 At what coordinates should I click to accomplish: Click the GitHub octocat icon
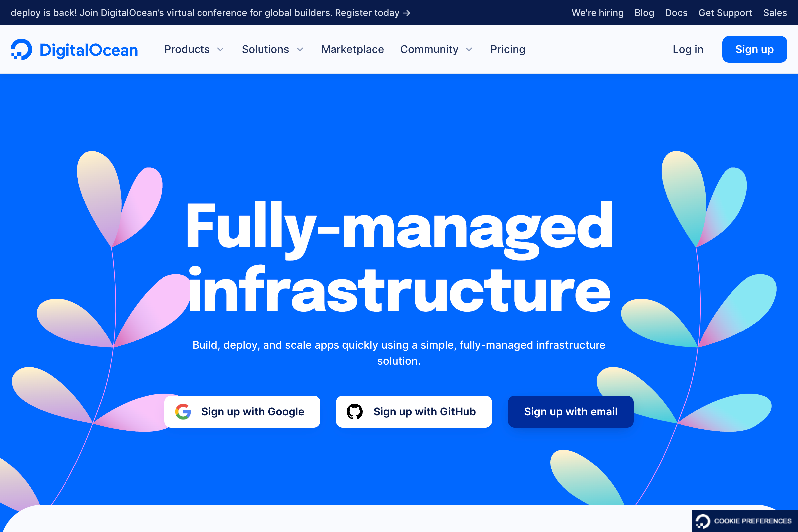point(354,412)
